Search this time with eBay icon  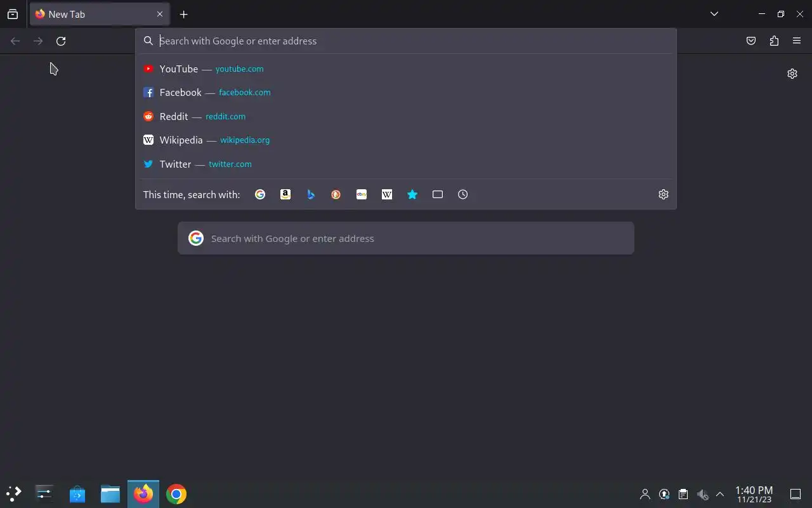(x=362, y=194)
